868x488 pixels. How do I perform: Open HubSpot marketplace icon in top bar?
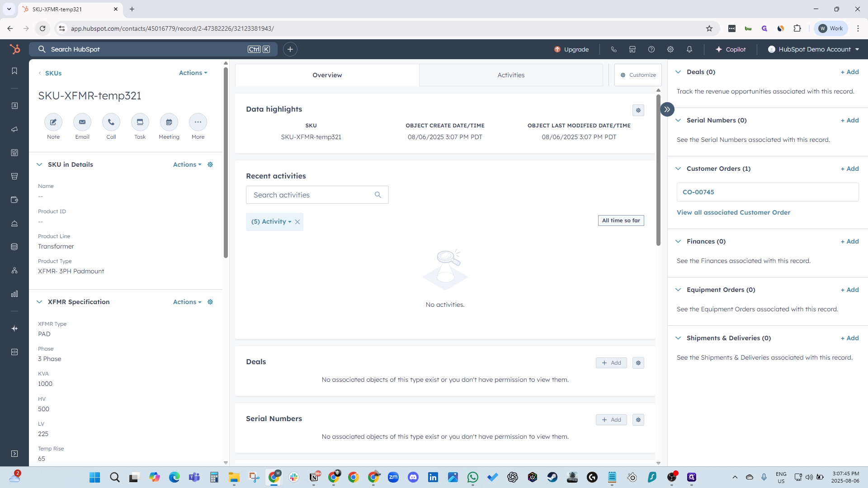tap(632, 49)
